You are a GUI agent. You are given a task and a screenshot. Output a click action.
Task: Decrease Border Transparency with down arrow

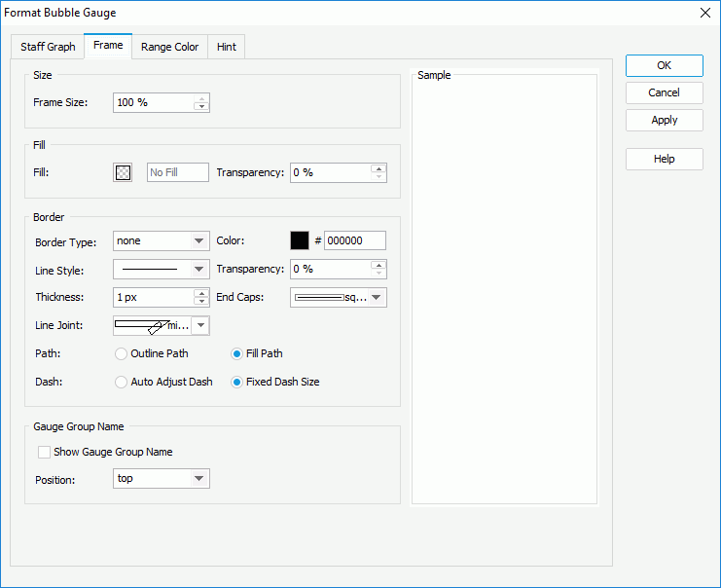click(379, 274)
